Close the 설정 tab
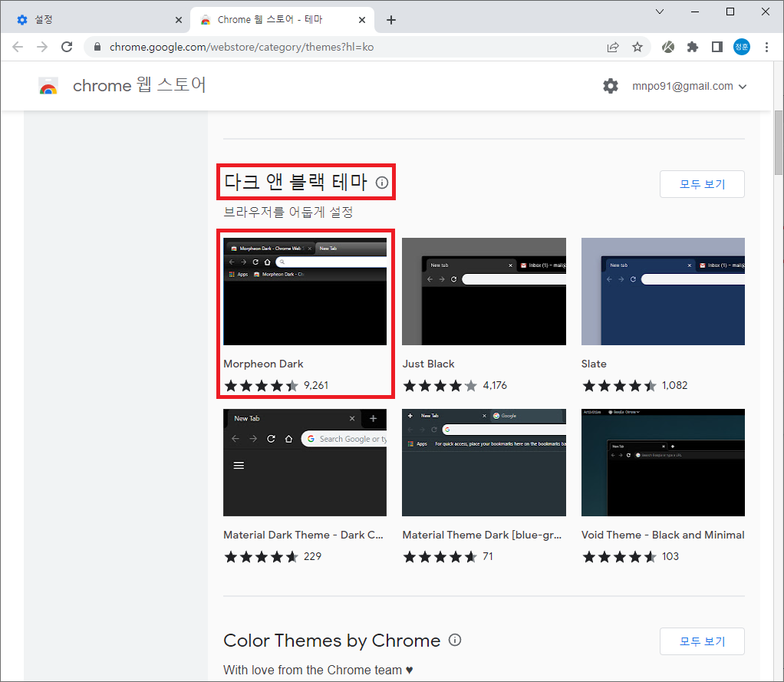The width and height of the screenshot is (784, 682). tap(179, 20)
